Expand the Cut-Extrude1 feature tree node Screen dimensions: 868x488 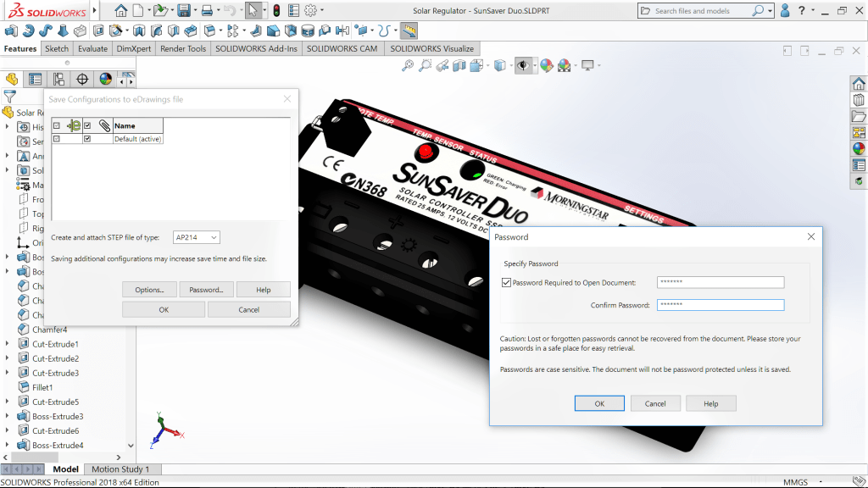pyautogui.click(x=8, y=344)
